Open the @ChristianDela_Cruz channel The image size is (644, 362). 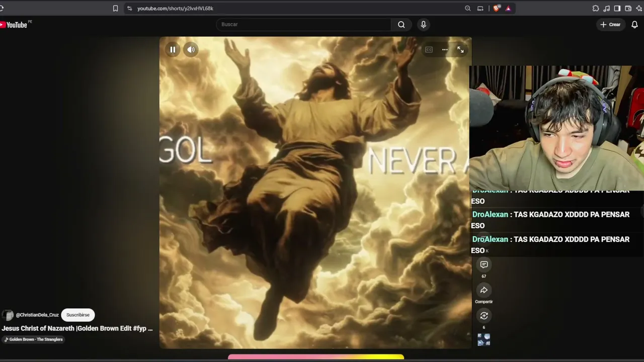pos(37,315)
